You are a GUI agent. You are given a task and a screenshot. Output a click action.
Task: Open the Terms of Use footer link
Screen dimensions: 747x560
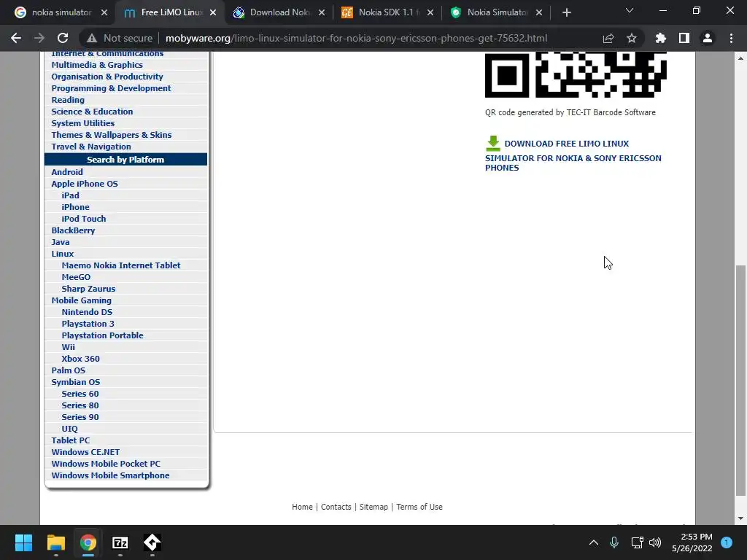(419, 507)
